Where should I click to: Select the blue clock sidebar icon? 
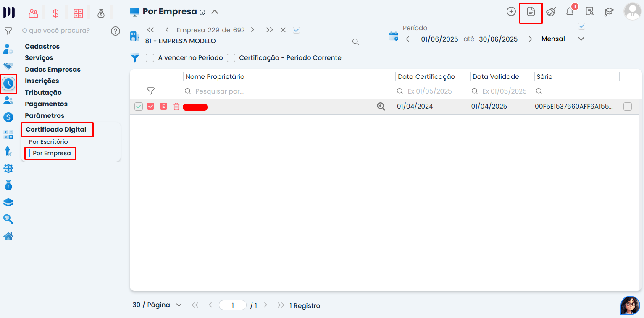point(8,83)
